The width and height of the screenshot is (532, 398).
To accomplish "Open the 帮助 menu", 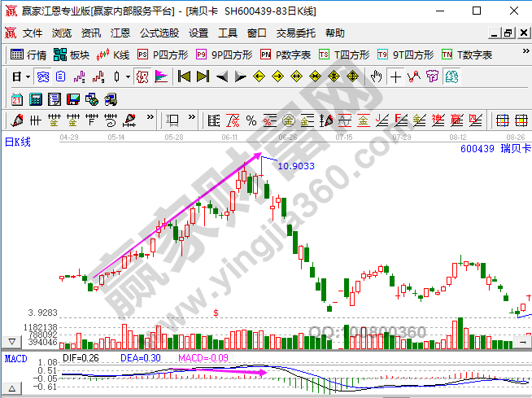I will tap(335, 33).
